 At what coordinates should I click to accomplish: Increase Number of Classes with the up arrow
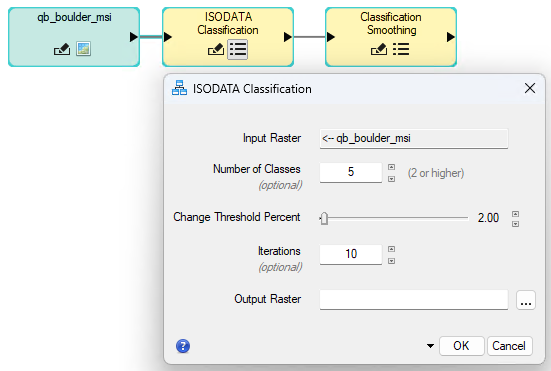click(x=391, y=167)
